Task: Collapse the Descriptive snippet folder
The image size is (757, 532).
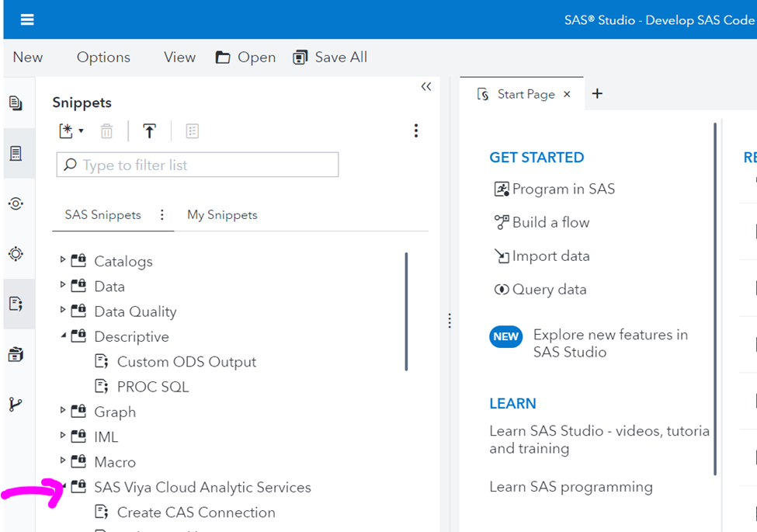Action: pos(63,336)
